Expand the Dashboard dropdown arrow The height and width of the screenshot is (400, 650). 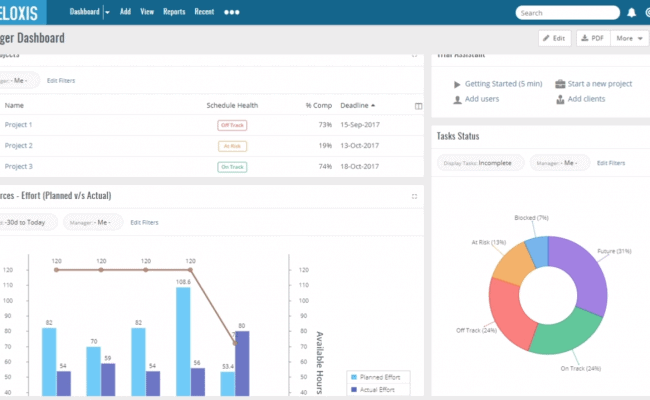coord(107,12)
